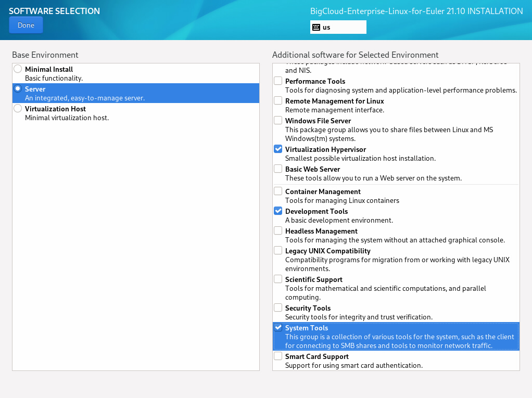The height and width of the screenshot is (398, 532).
Task: Click 'Minimal virtualization host.' description
Action: [x=67, y=118]
